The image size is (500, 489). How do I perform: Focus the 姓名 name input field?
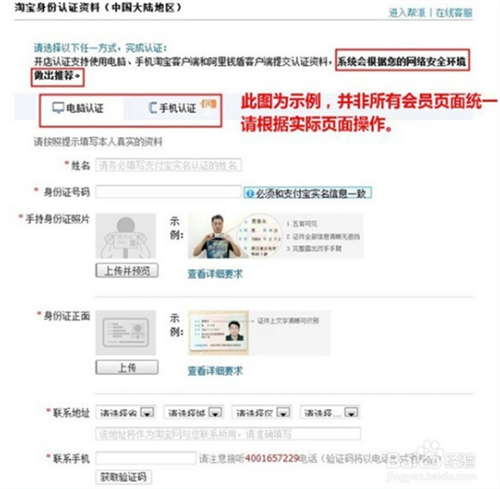169,165
